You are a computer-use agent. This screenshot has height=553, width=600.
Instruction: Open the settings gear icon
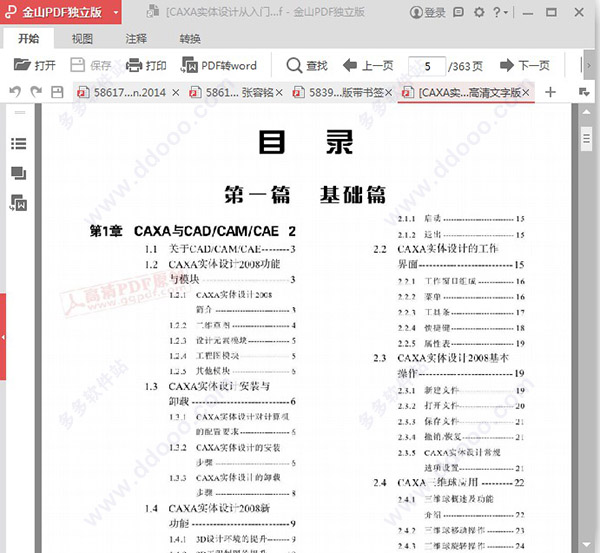[479, 13]
